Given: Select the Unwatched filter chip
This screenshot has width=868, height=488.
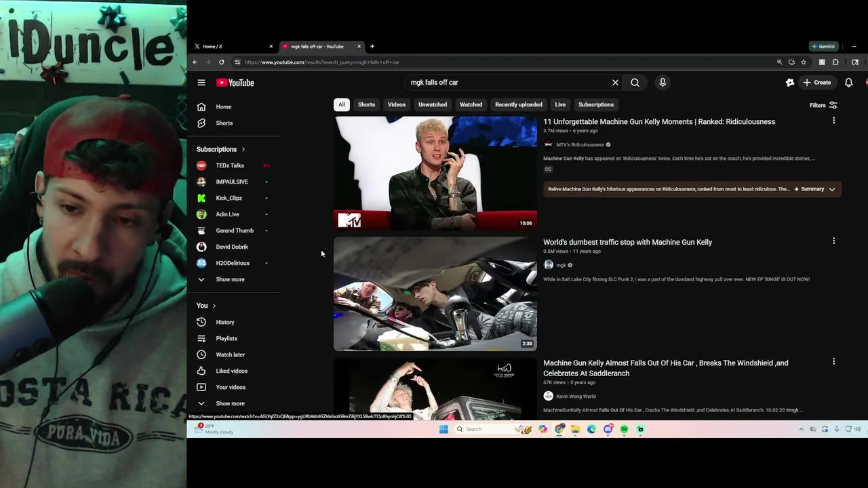Looking at the screenshot, I should pos(433,104).
